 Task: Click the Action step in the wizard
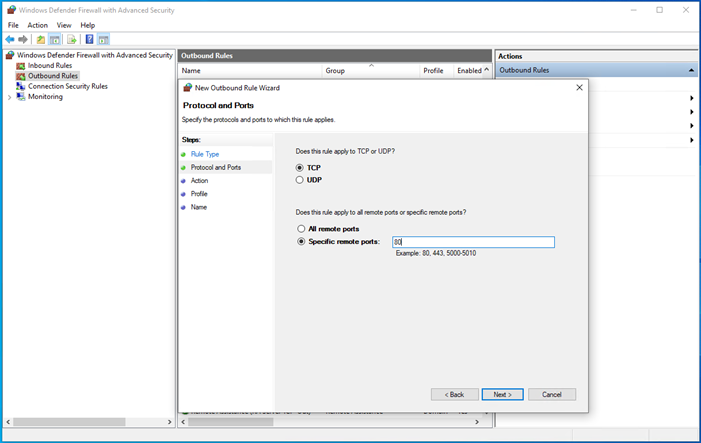pyautogui.click(x=199, y=181)
